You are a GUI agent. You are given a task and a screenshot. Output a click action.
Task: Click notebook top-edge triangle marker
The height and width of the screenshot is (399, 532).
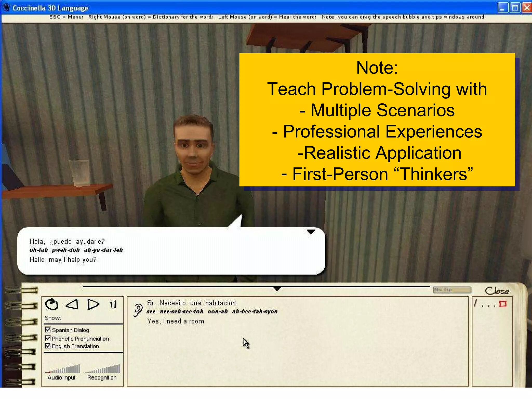(277, 289)
